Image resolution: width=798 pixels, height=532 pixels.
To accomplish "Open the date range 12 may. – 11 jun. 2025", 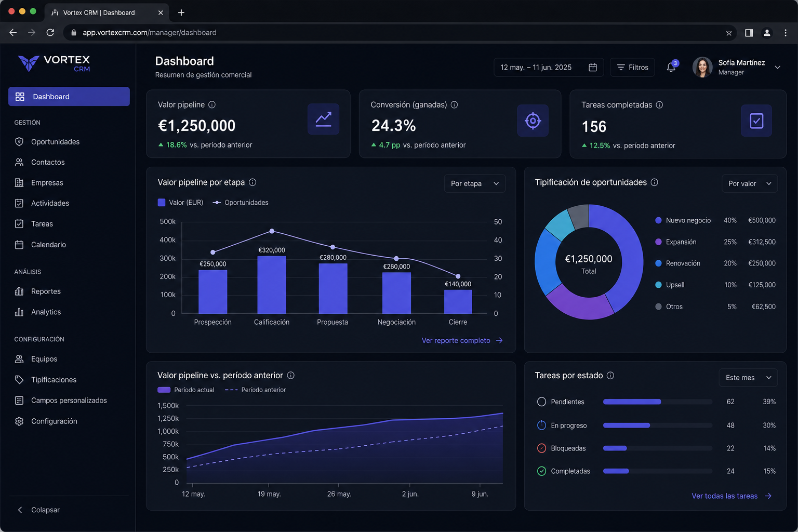I will (549, 68).
